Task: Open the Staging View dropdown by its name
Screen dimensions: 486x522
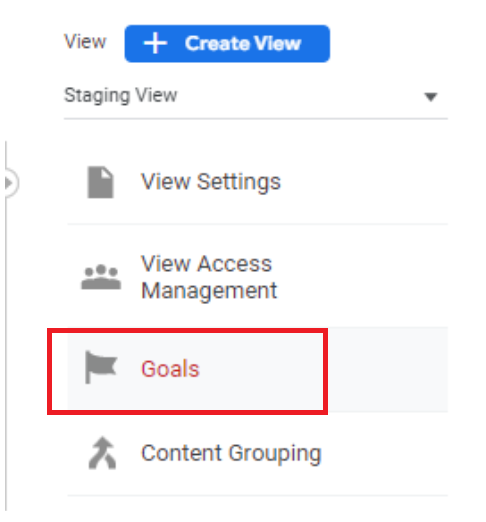Action: pos(121,96)
